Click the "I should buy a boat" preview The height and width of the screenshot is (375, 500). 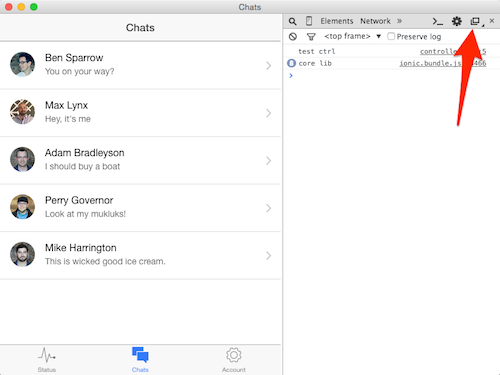pyautogui.click(x=83, y=166)
